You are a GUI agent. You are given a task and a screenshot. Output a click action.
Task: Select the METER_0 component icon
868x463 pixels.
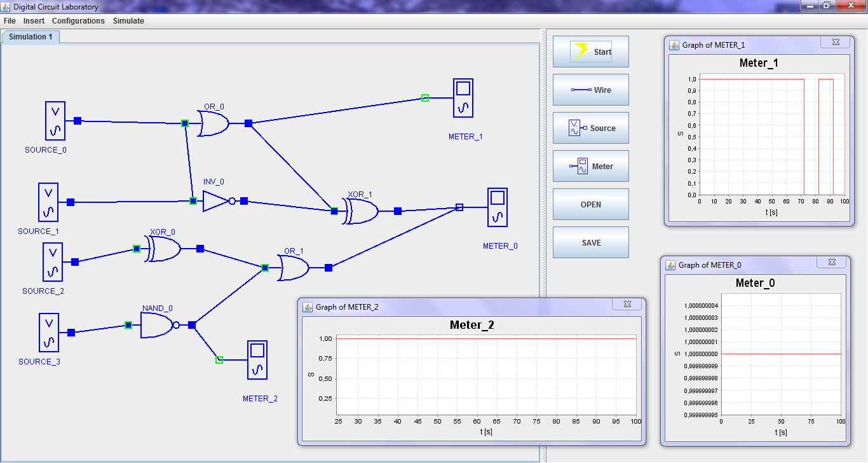tap(498, 207)
